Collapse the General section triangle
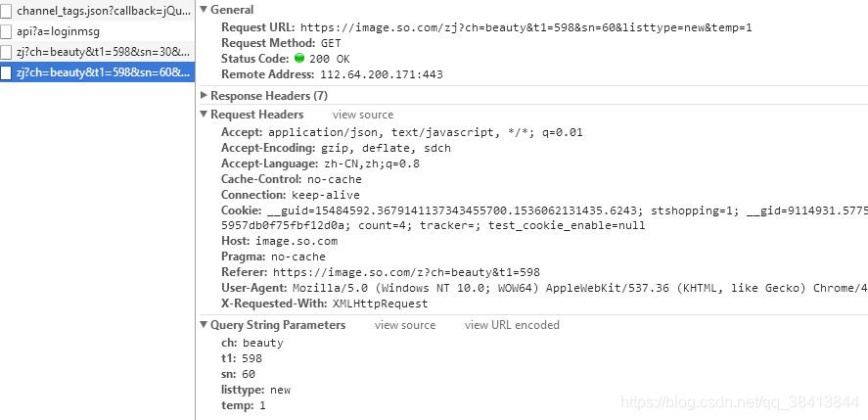This screenshot has height=420, width=868. point(204,10)
